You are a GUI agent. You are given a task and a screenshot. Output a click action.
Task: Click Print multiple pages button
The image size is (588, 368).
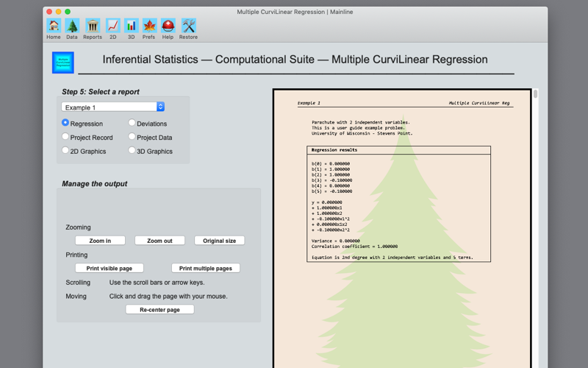(x=206, y=268)
